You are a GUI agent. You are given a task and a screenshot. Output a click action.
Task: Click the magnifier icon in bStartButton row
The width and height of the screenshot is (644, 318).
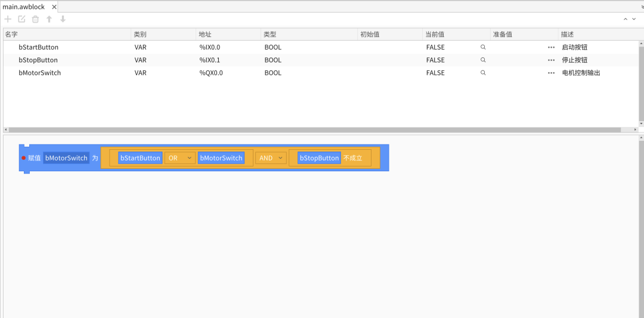pos(483,47)
